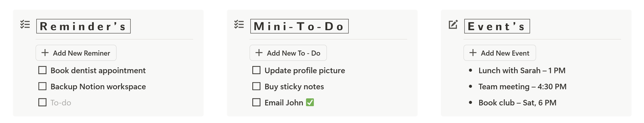Click the plus icon in Add New To - Do
This screenshot has height=123, width=644.
[259, 53]
